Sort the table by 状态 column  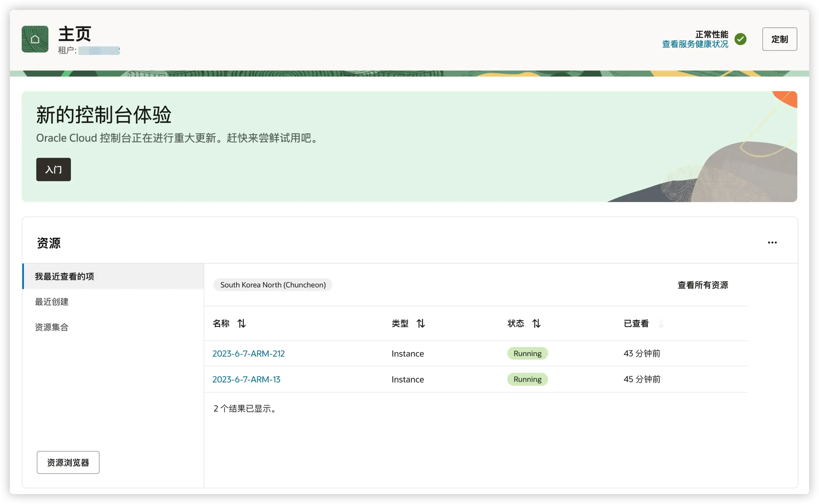(536, 323)
